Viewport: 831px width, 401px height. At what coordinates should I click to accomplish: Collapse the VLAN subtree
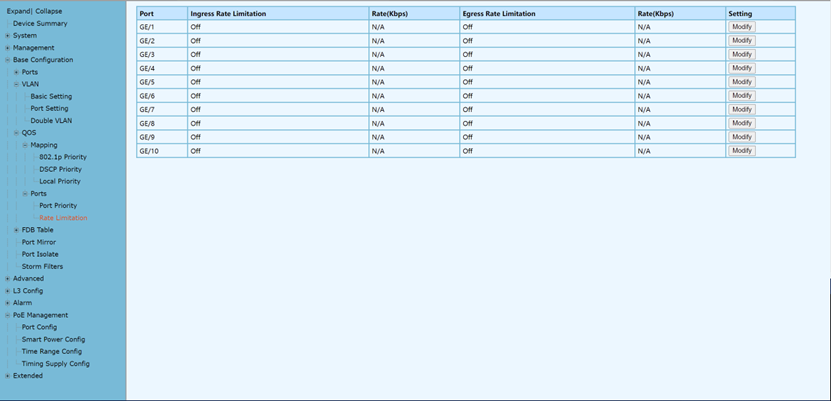click(x=17, y=85)
